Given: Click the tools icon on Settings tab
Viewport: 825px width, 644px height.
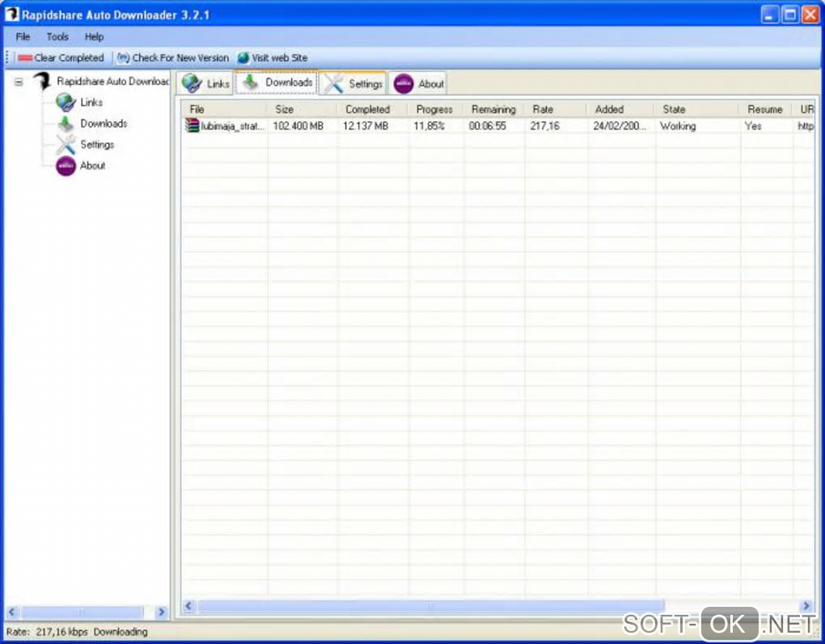Looking at the screenshot, I should [x=333, y=83].
